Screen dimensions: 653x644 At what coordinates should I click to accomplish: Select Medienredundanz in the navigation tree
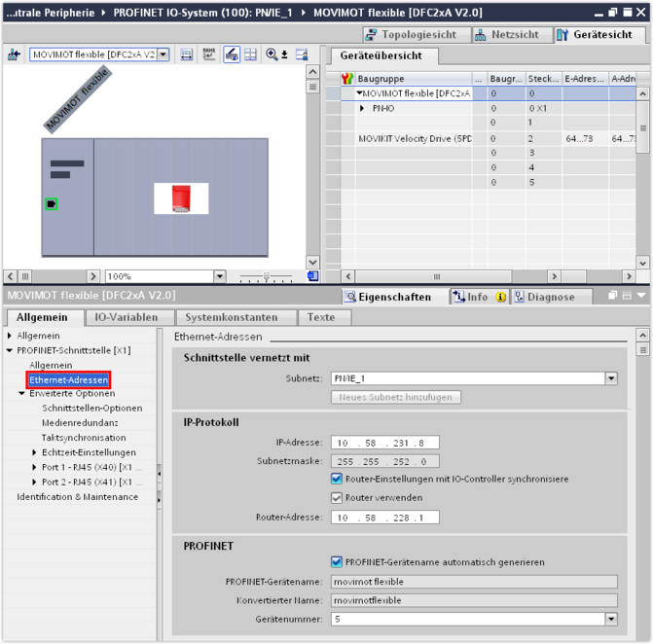(x=80, y=423)
